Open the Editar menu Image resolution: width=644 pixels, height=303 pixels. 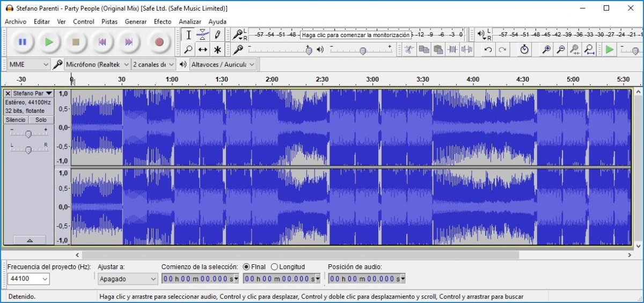42,21
